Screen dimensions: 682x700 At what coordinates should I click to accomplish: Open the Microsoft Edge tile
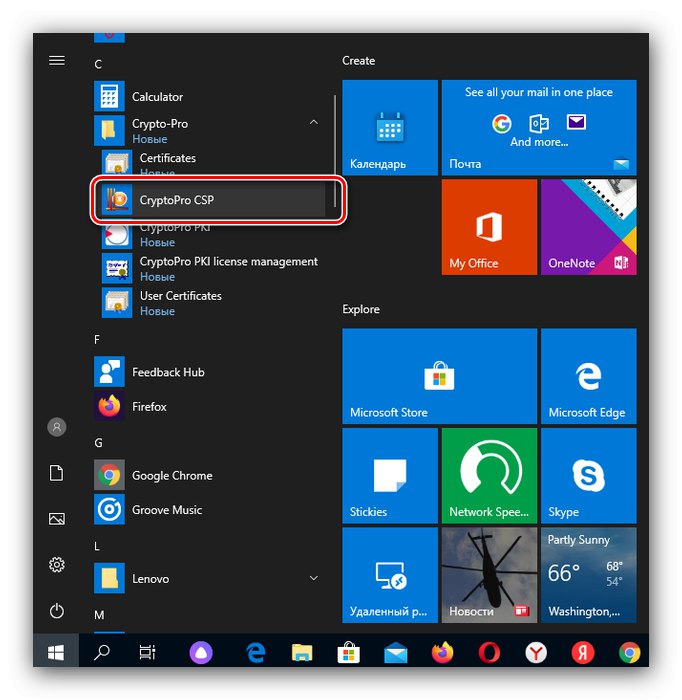click(589, 376)
